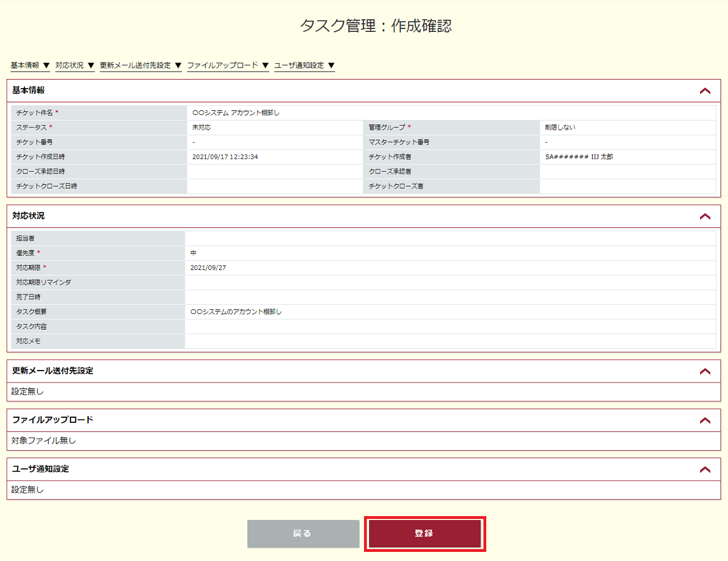728x561 pixels.
Task: Click 設定無し under 更新メール送付先設定
Action: pos(27,392)
